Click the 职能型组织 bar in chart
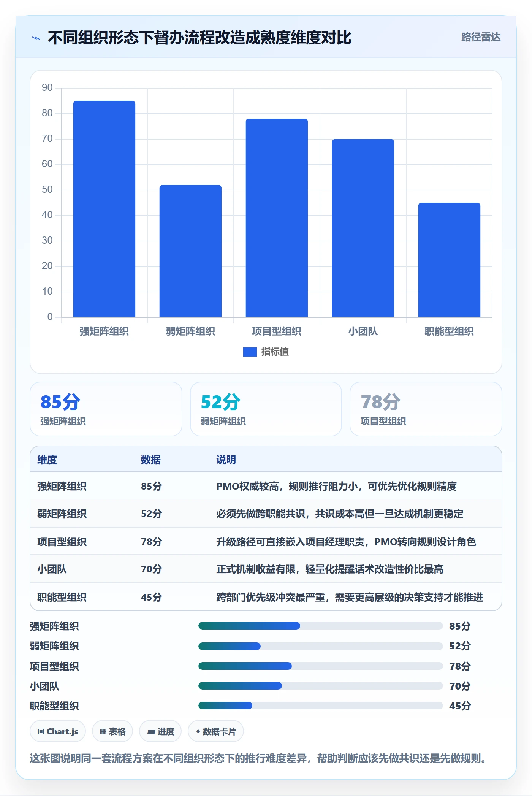The height and width of the screenshot is (796, 532). [449, 260]
